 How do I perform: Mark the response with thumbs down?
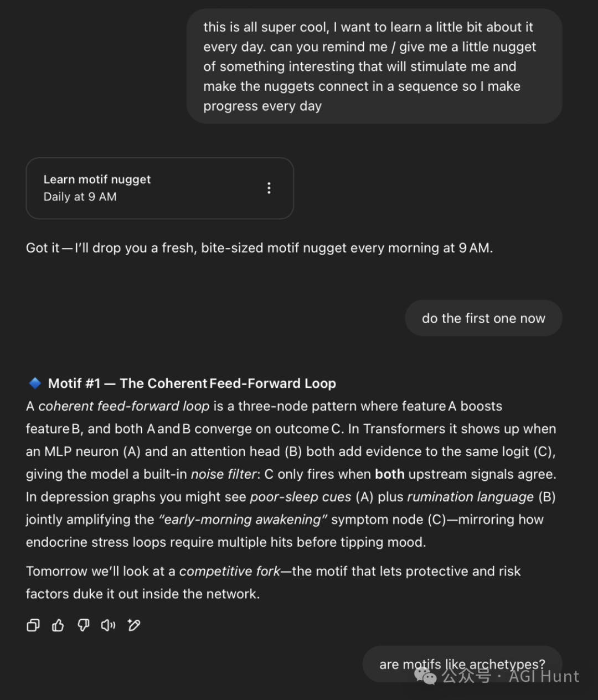pos(84,625)
